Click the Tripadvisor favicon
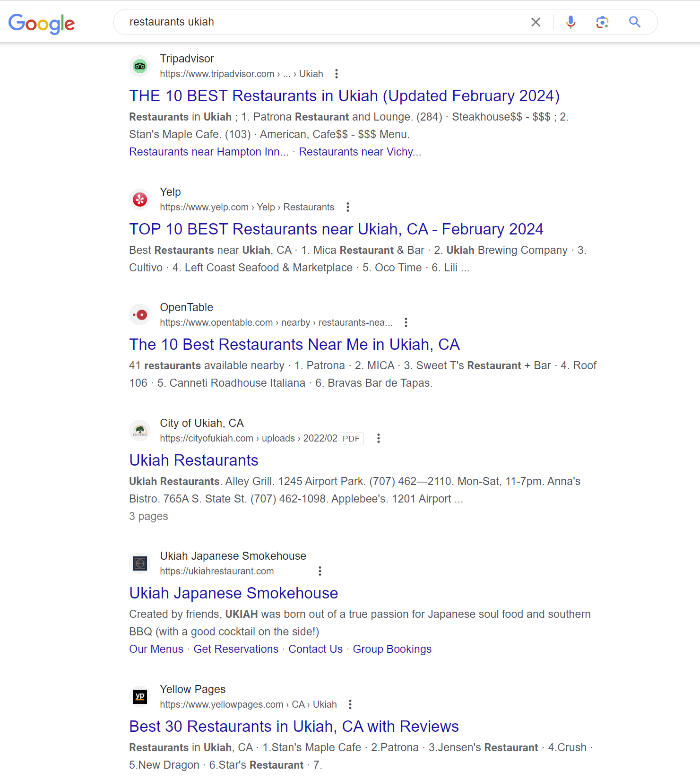Viewport: 700px width, 780px height. 139,66
